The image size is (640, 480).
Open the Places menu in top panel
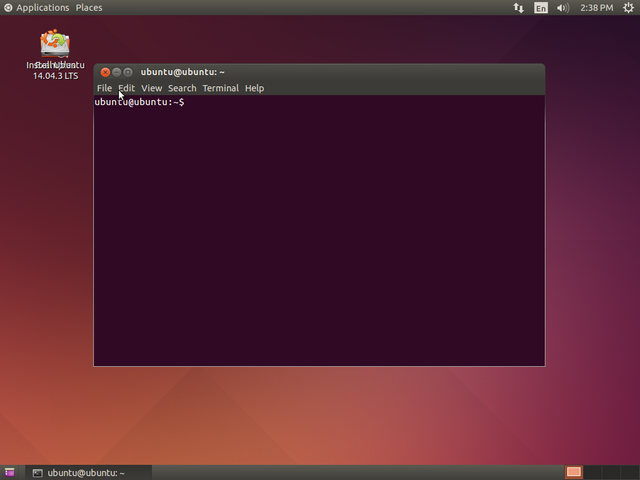click(x=89, y=8)
